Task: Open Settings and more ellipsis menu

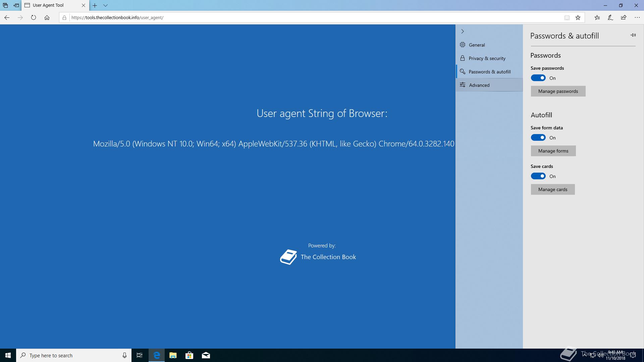Action: click(637, 17)
